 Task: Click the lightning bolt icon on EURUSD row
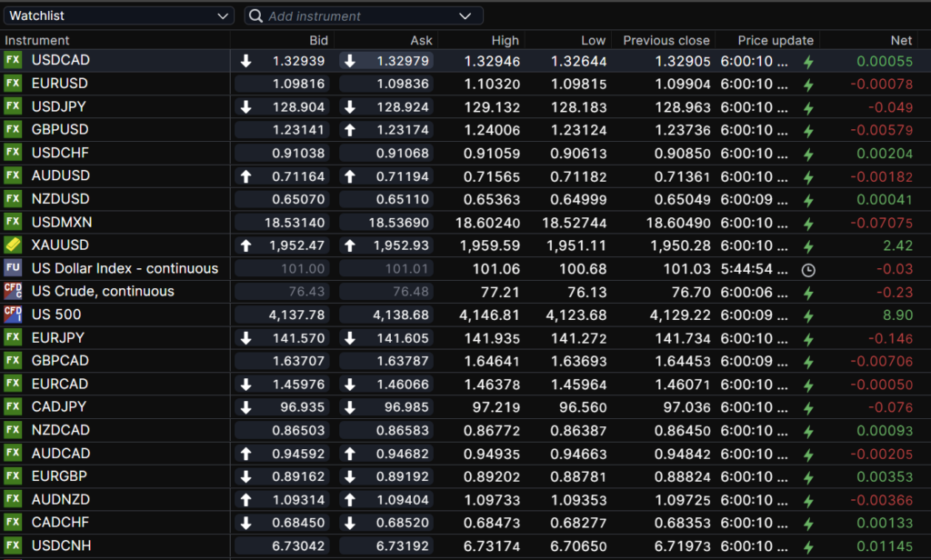807,85
